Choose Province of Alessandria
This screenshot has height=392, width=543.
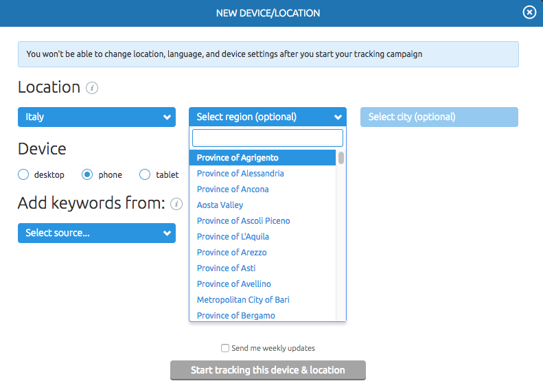click(262, 174)
